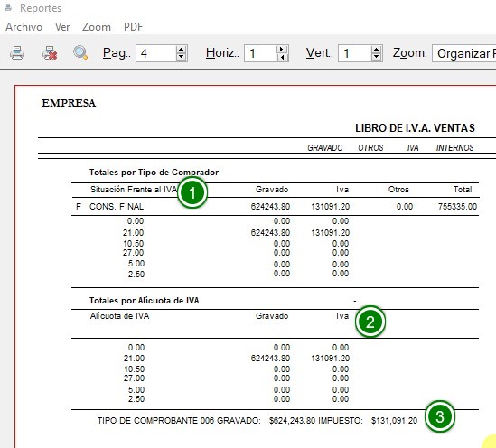Click 'Totales por Tipo de Comprador' heading
Screen dimensions: 496x448
[154, 173]
